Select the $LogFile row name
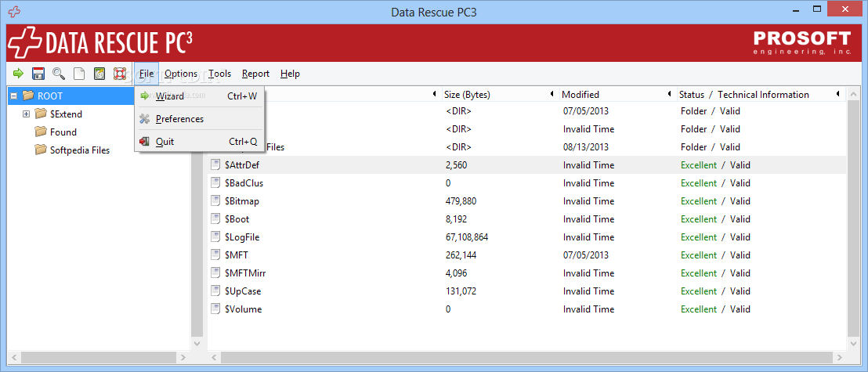Viewport: 868px width, 372px height. (242, 237)
